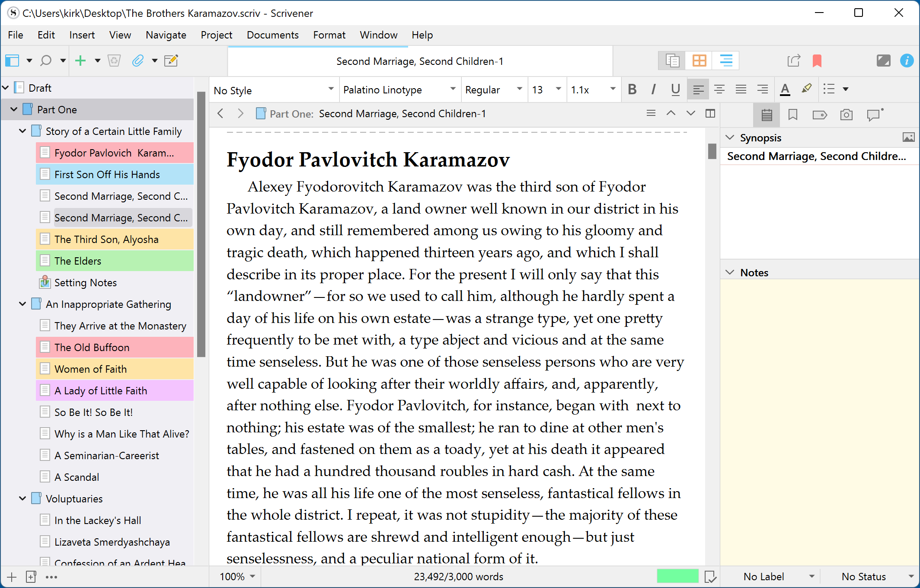The width and height of the screenshot is (920, 588).
Task: Open the Snapshots tab camera icon
Action: click(x=846, y=115)
